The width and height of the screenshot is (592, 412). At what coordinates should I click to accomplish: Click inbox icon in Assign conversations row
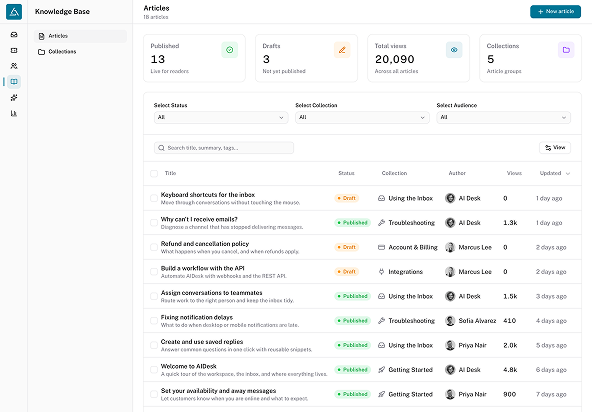[x=381, y=296]
